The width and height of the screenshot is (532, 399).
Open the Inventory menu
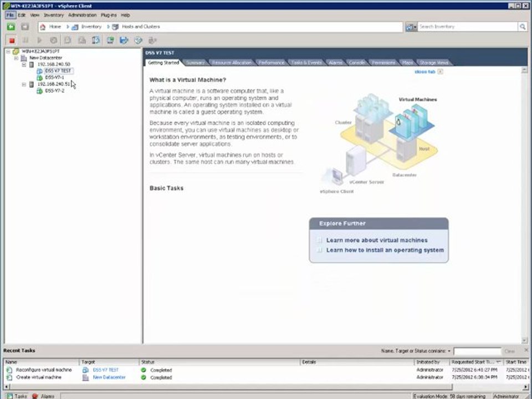[x=54, y=16]
